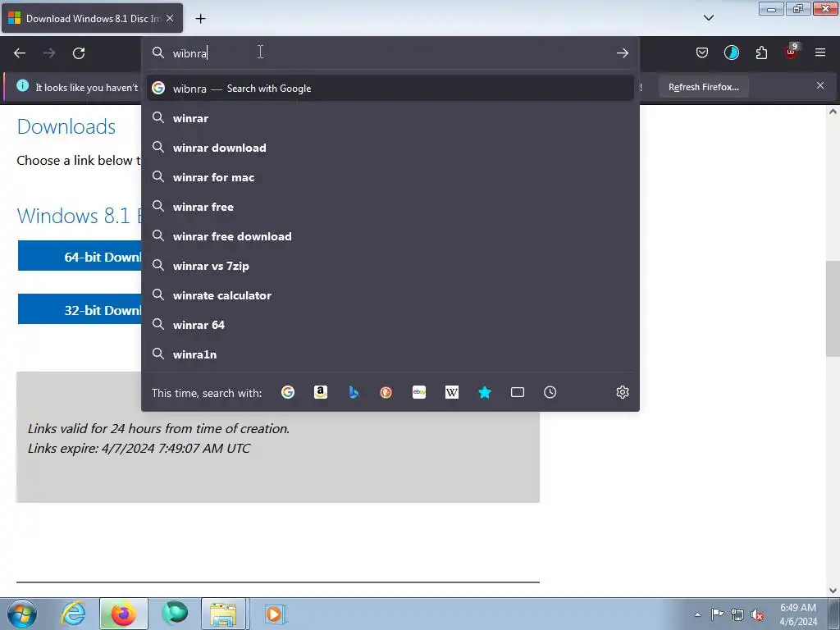This screenshot has width=840, height=630.
Task: Click the 32-bit Download button
Action: point(80,309)
